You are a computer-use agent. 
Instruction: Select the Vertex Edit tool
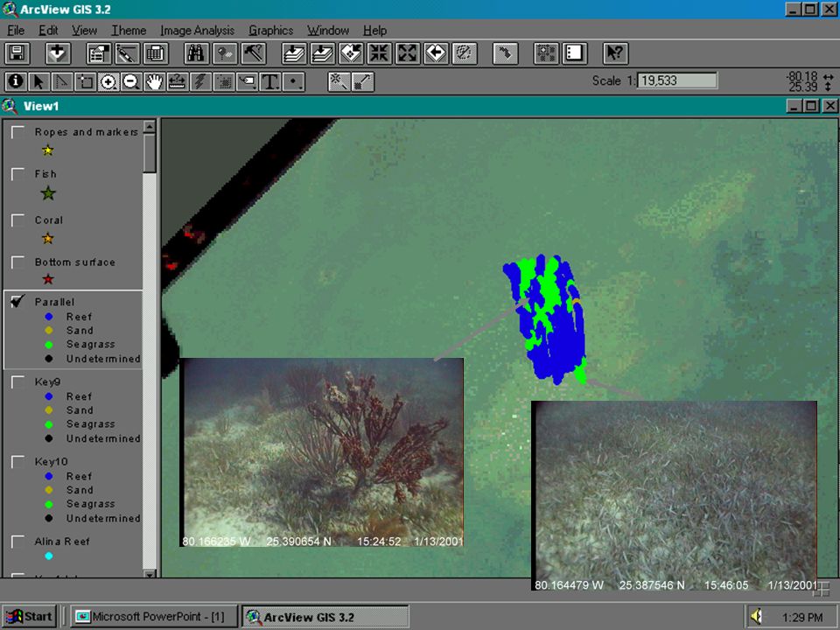62,81
